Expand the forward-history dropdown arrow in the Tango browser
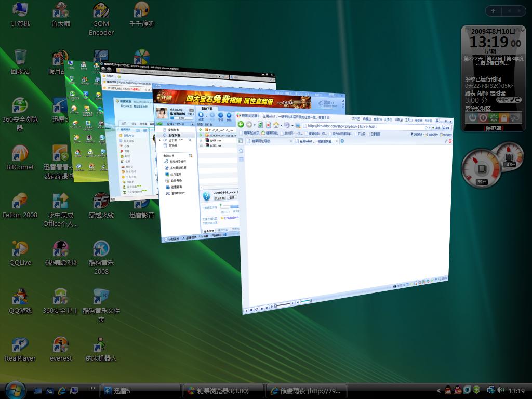 click(255, 125)
